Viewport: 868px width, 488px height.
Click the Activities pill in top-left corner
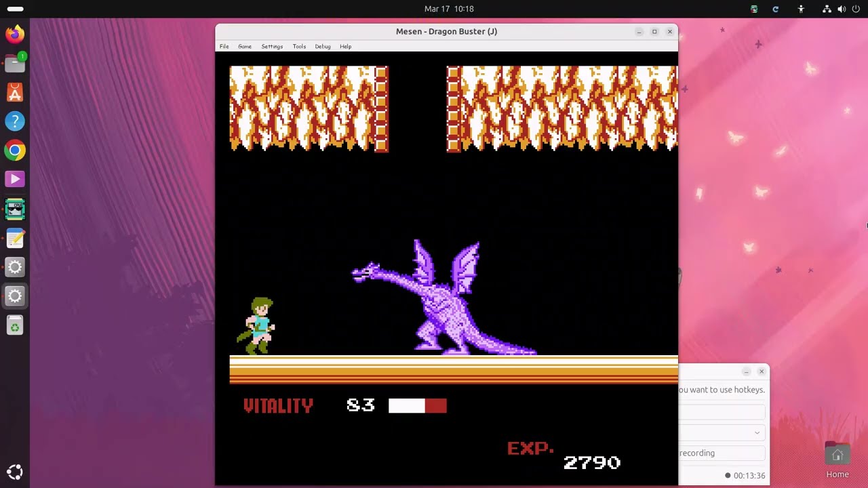(x=15, y=9)
